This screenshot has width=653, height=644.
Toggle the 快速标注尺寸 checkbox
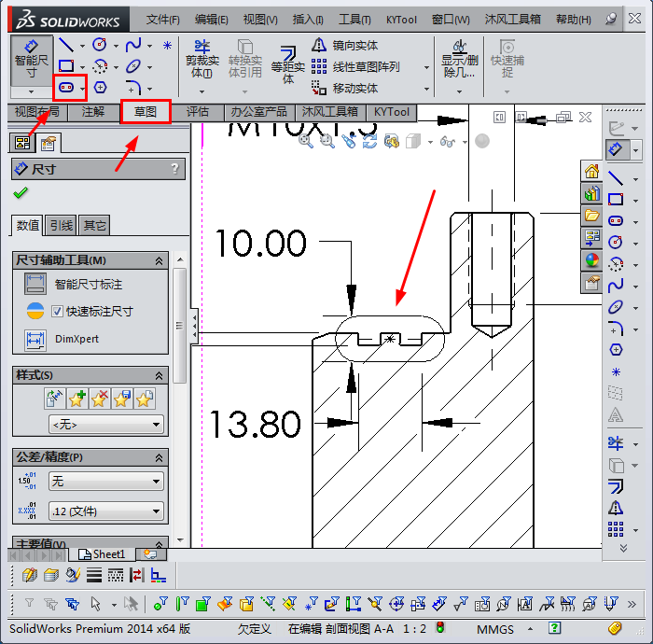(x=57, y=312)
